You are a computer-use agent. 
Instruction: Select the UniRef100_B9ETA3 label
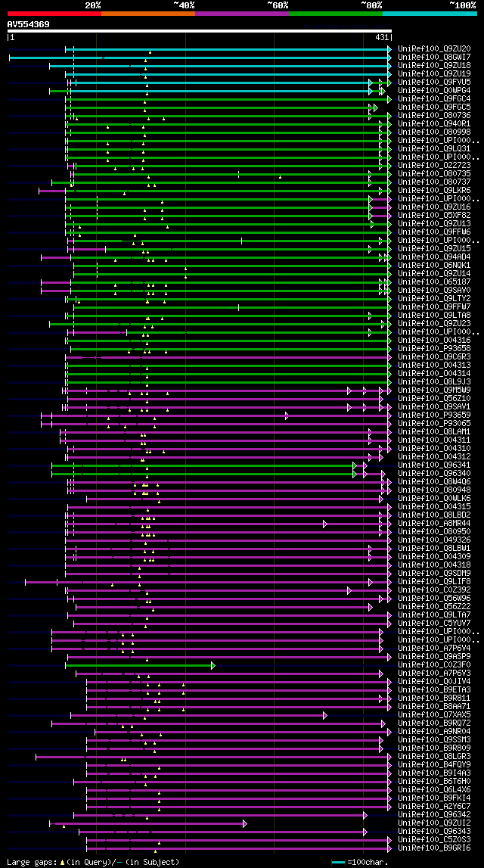[434, 689]
